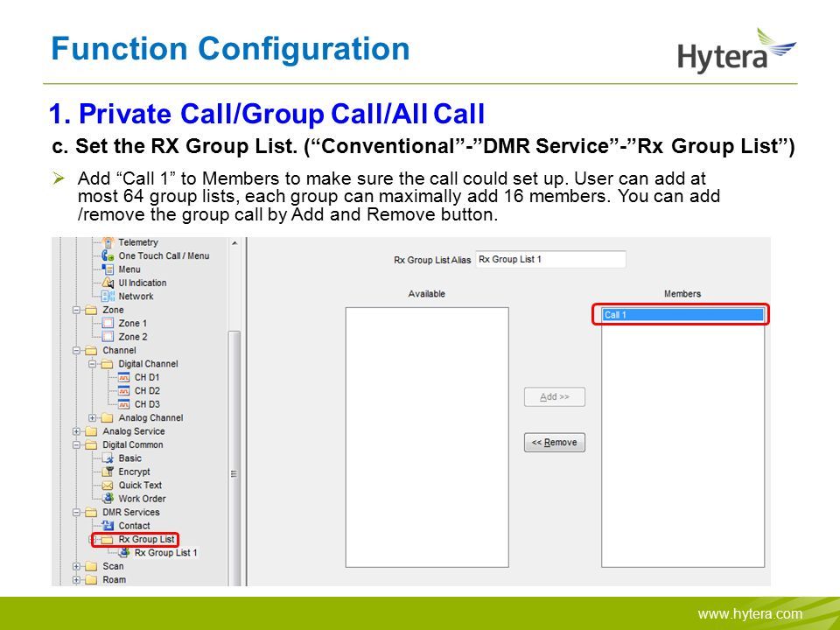Collapse the Digital Common node
The image size is (840, 630).
coord(77,444)
